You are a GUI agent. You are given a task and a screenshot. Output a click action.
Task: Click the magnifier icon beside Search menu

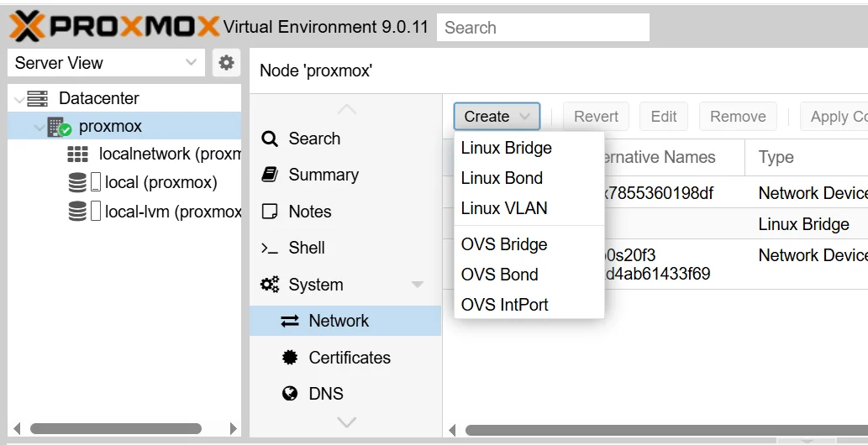[270, 139]
